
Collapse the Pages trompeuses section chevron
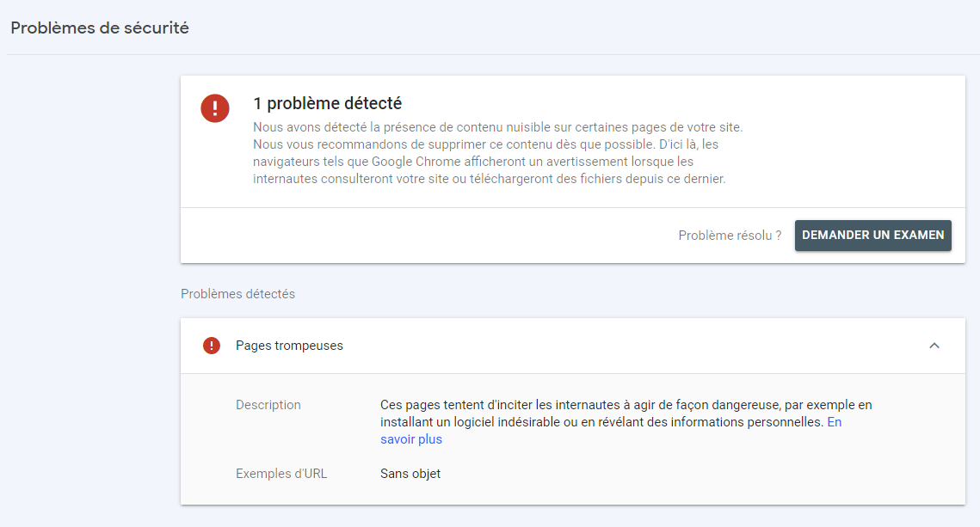click(x=934, y=346)
